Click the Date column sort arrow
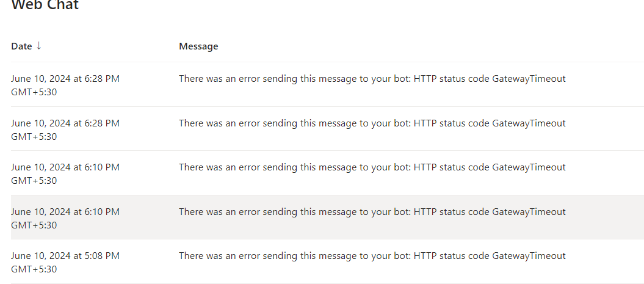The image size is (644, 284). click(x=39, y=46)
